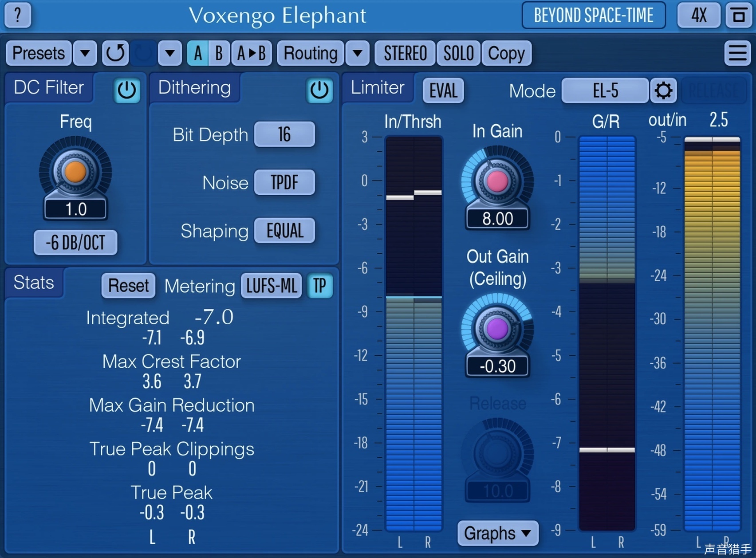Click the In Gain 8.00 value field
The image size is (756, 558).
click(x=497, y=219)
